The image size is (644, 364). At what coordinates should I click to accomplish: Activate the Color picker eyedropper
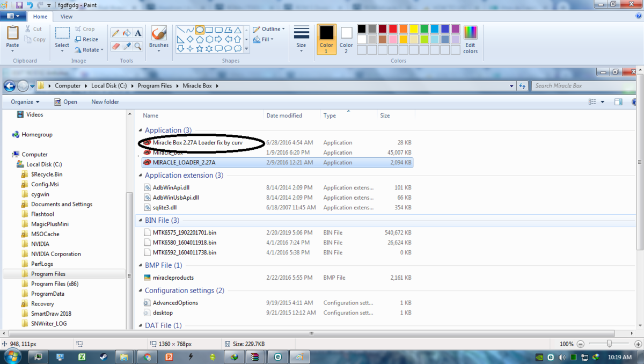click(127, 47)
